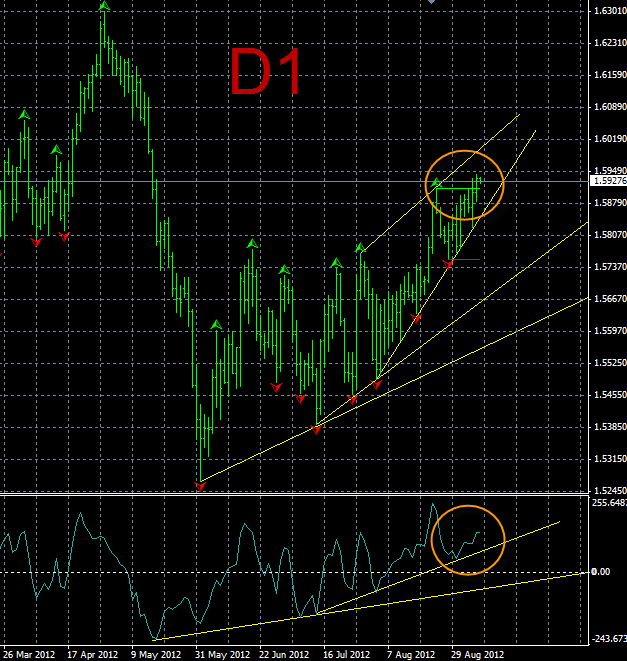Click the 1.53850 price axis label
The width and height of the screenshot is (627, 661).
click(610, 427)
